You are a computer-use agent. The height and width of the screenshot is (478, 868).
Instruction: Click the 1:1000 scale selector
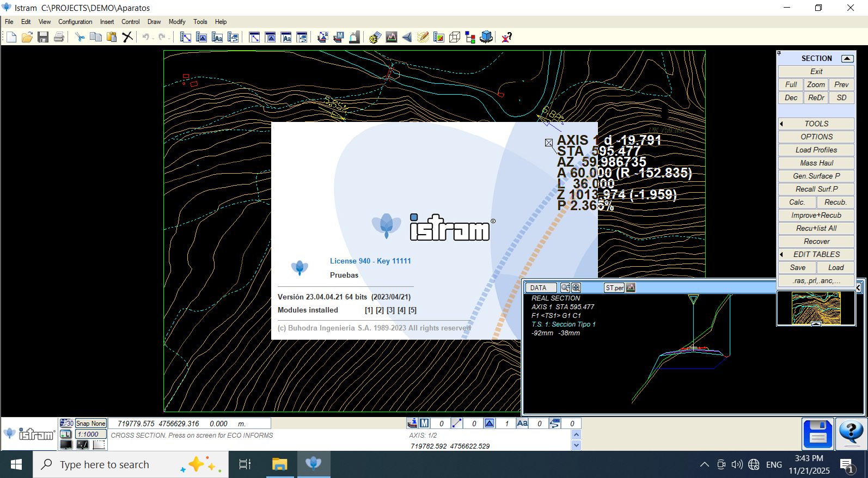click(90, 434)
